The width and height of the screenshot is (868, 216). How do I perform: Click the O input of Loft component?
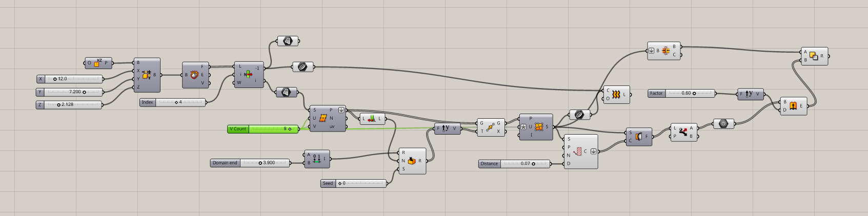coord(608,99)
